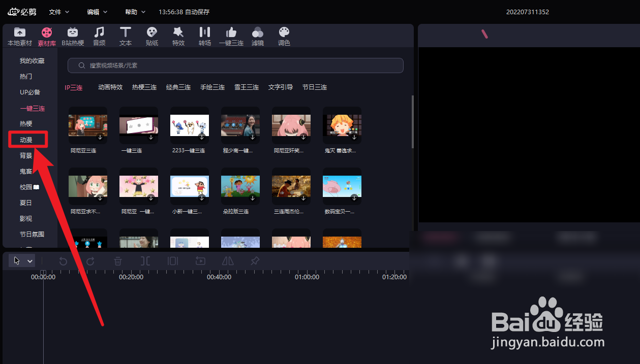Download the 朵拉版三连 clip
Viewport: 640px width, 364px height.
pos(253,198)
